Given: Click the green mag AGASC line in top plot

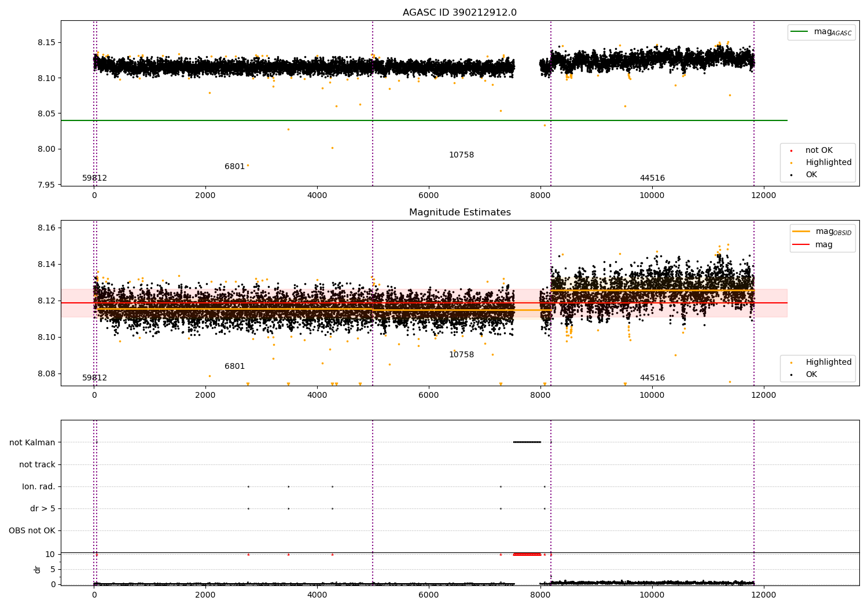Looking at the screenshot, I should (424, 120).
